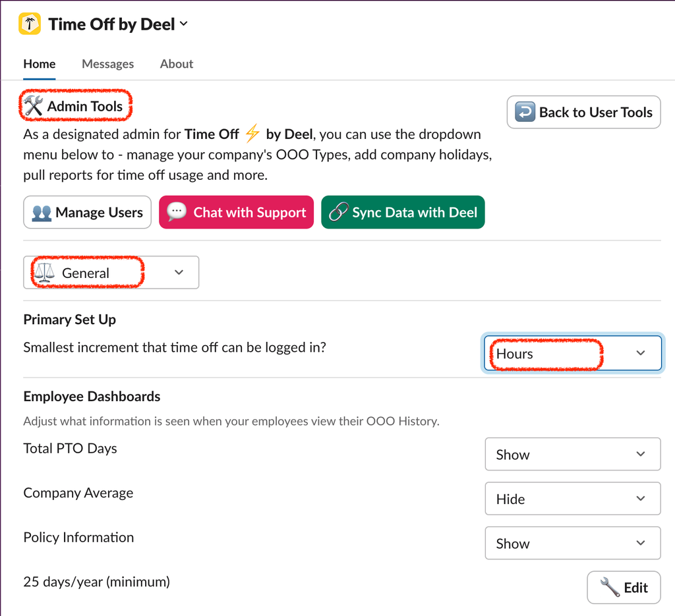Click the Time Off palm tree app icon

pyautogui.click(x=30, y=24)
